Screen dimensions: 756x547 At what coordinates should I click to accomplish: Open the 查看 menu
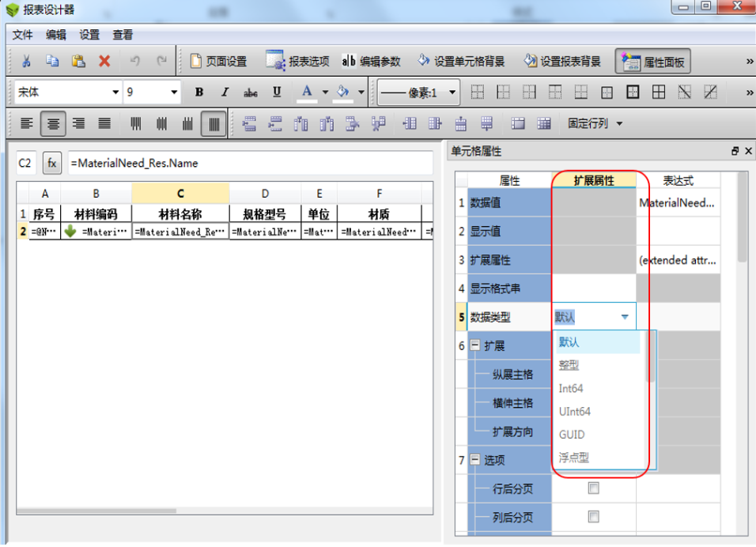(123, 35)
